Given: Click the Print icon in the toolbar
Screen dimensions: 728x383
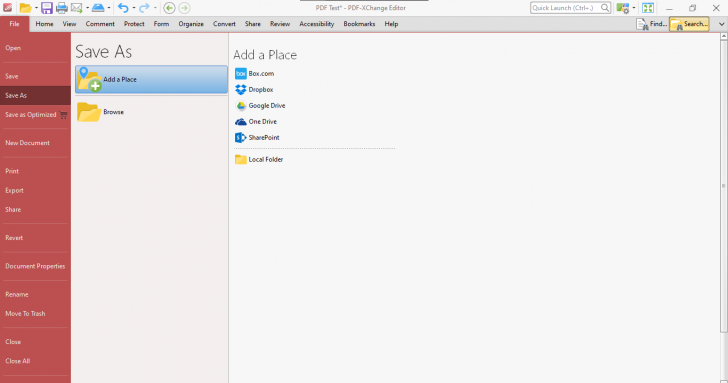Looking at the screenshot, I should point(61,8).
